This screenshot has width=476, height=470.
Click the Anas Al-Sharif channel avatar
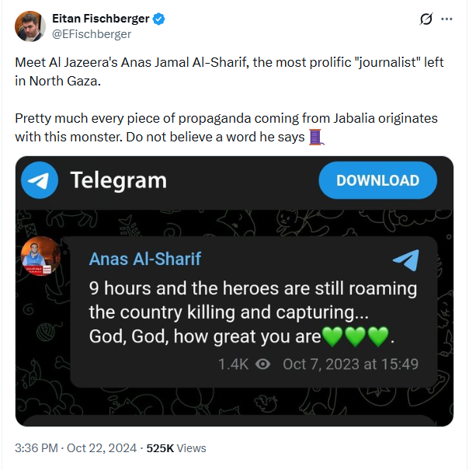coord(41,257)
